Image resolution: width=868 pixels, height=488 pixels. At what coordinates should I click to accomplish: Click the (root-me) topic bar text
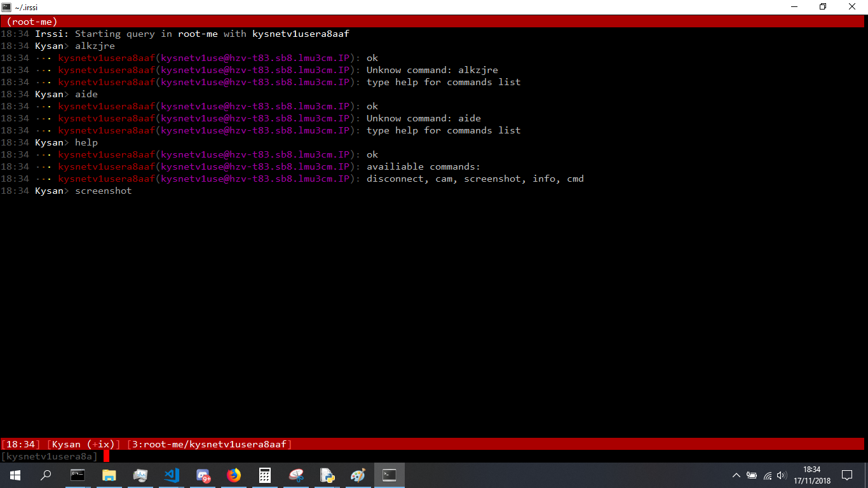(32, 22)
